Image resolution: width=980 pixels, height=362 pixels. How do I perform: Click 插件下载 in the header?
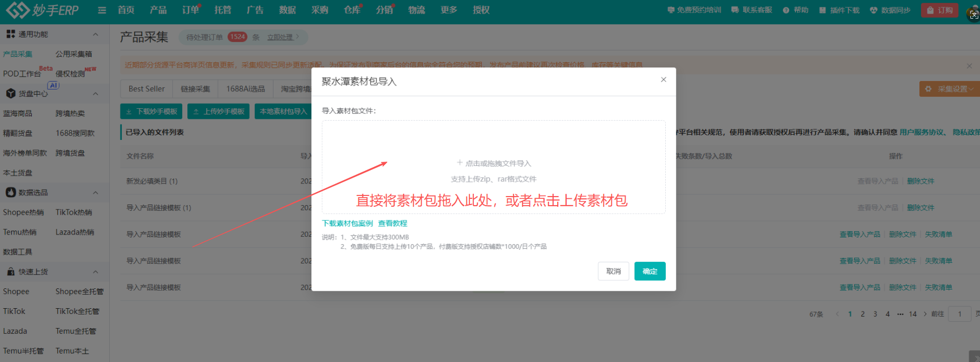coord(839,10)
